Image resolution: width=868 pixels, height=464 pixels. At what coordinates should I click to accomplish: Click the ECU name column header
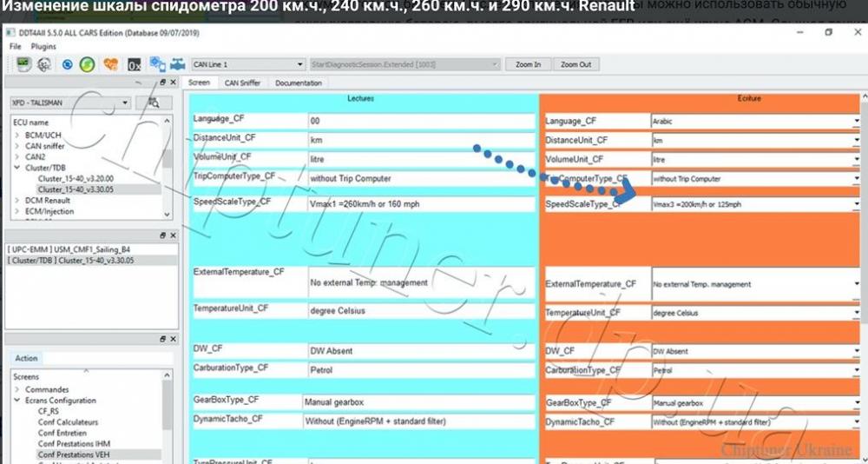point(31,122)
